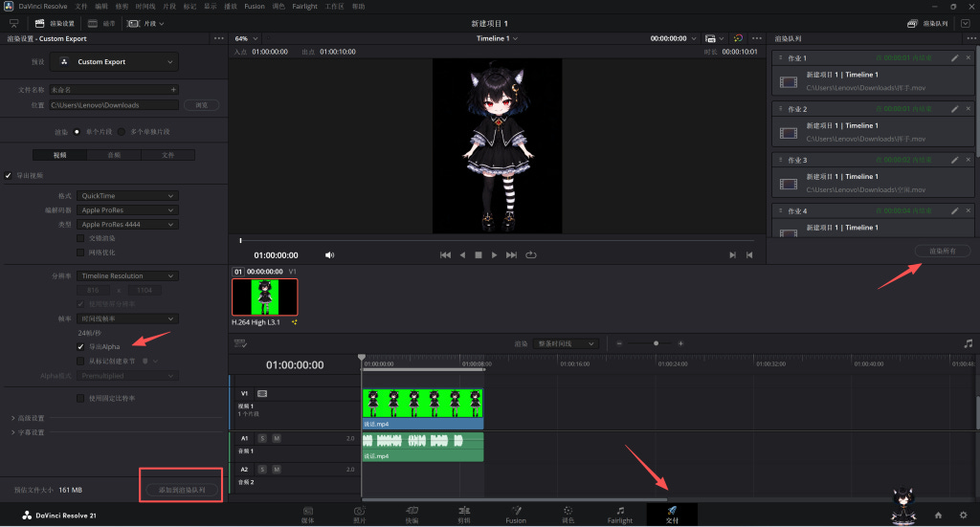Expand the 高级设置 advanced settings section
This screenshot has width=980, height=527.
(x=28, y=418)
